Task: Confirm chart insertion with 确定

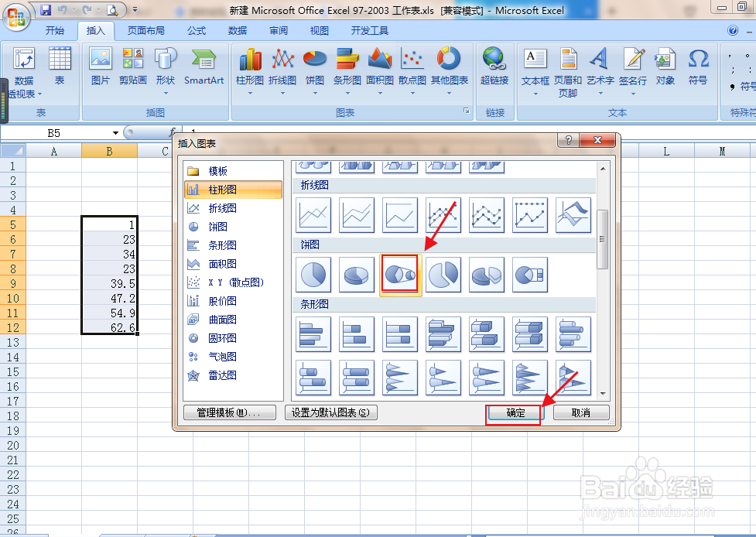Action: click(515, 412)
